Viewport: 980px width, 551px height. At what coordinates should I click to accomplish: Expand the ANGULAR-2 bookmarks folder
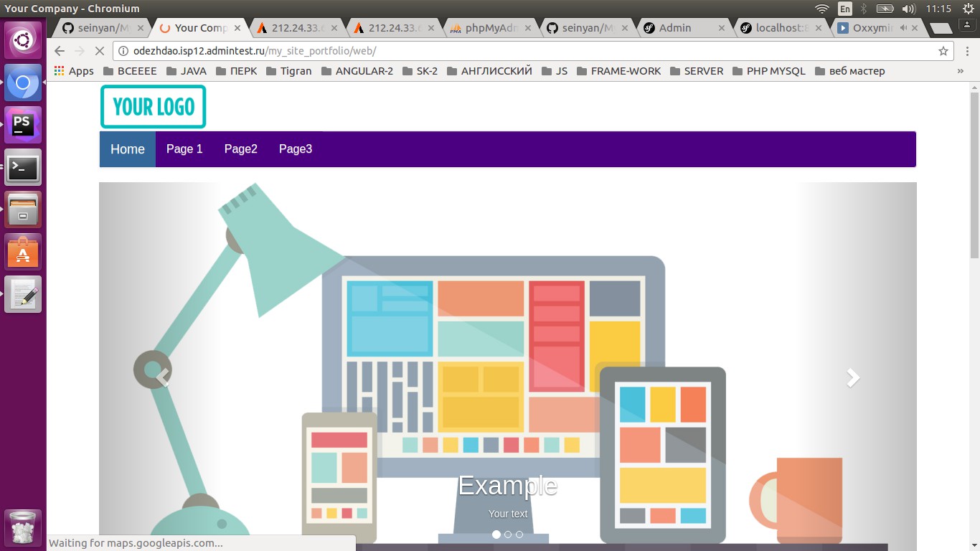[357, 71]
